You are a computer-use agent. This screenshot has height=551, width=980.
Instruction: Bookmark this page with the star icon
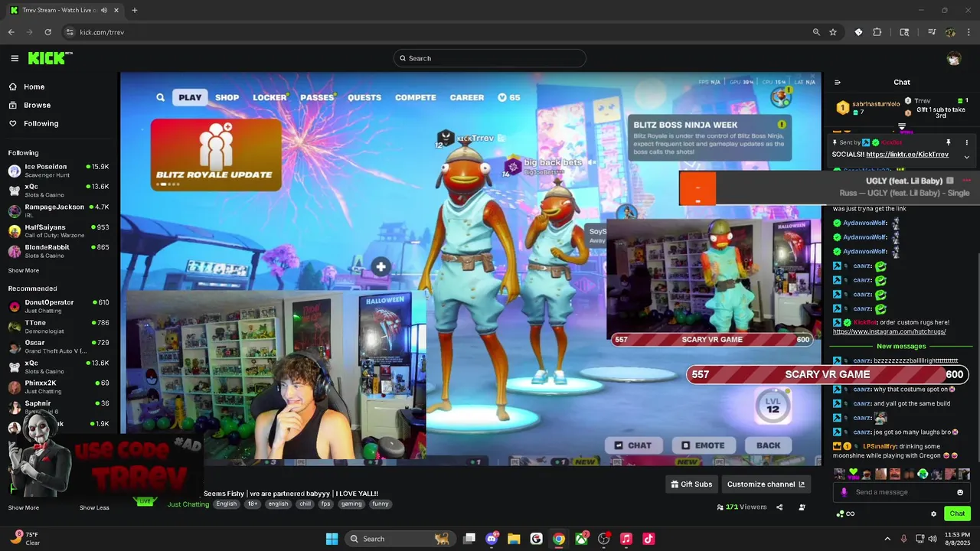pyautogui.click(x=833, y=32)
